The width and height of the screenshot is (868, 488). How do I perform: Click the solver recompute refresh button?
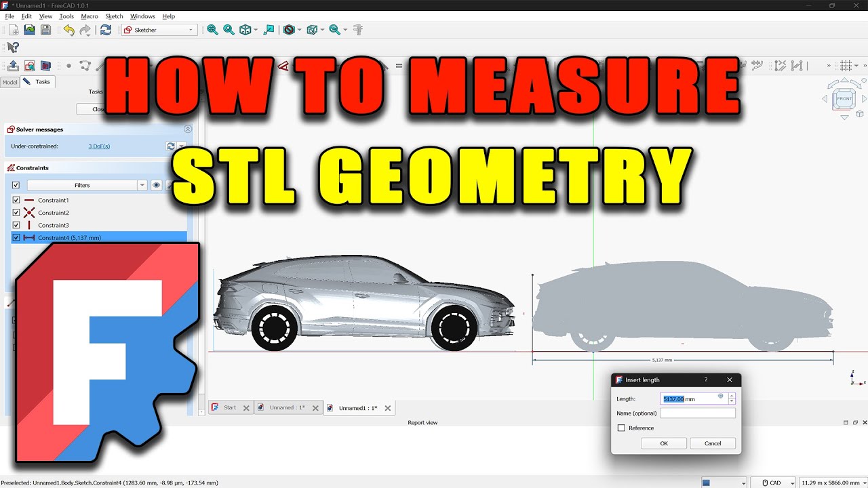[171, 146]
